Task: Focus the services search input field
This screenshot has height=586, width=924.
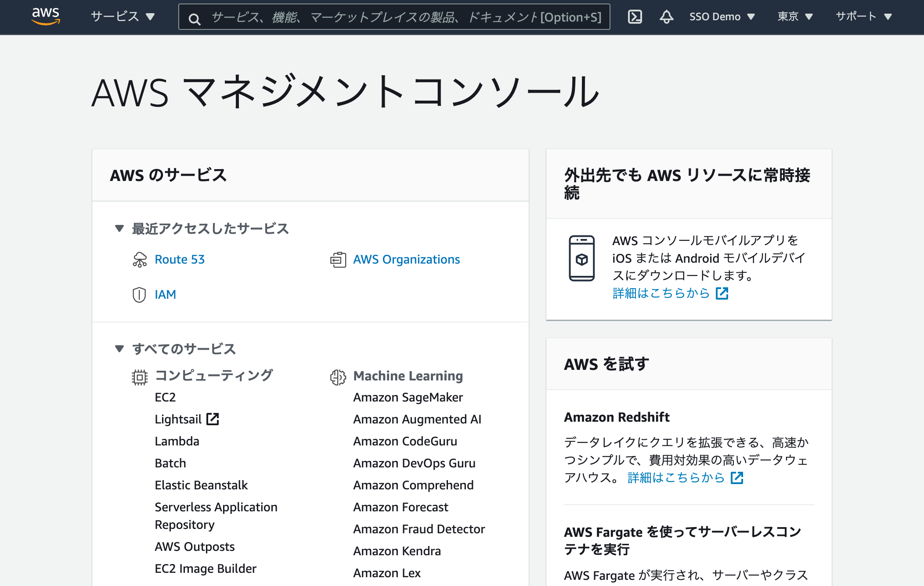Action: click(x=394, y=17)
